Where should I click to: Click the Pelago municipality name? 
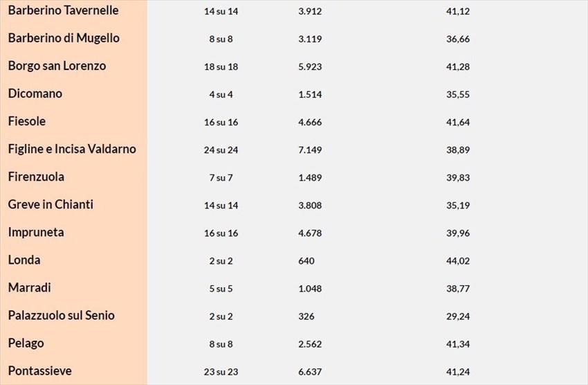pos(26,343)
